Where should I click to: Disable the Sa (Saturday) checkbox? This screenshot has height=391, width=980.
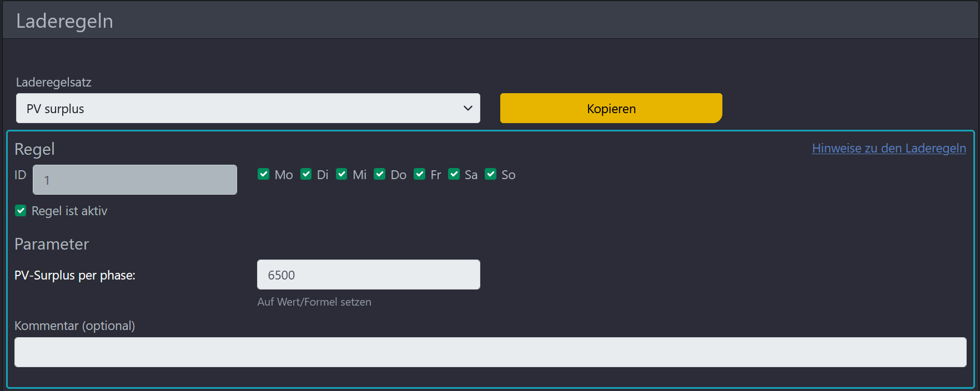pos(454,174)
